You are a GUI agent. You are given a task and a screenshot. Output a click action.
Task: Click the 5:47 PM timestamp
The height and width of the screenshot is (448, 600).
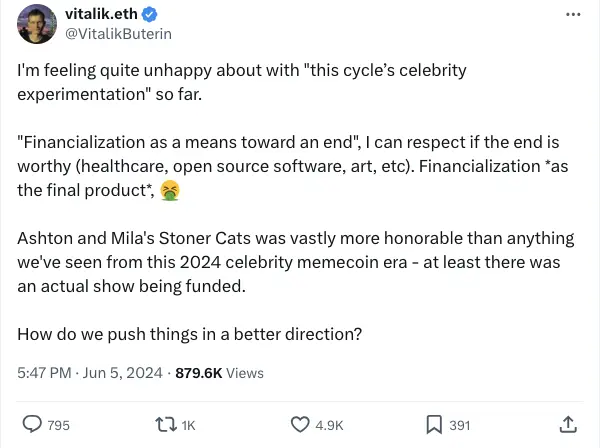pos(45,373)
